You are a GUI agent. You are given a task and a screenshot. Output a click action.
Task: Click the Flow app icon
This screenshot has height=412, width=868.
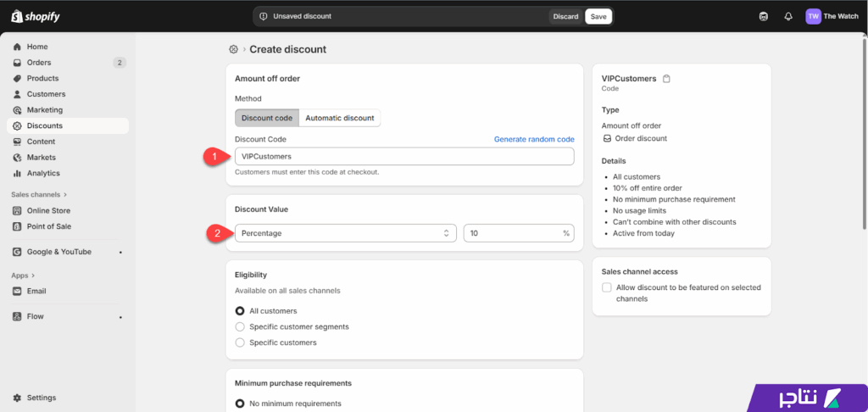pos(18,316)
